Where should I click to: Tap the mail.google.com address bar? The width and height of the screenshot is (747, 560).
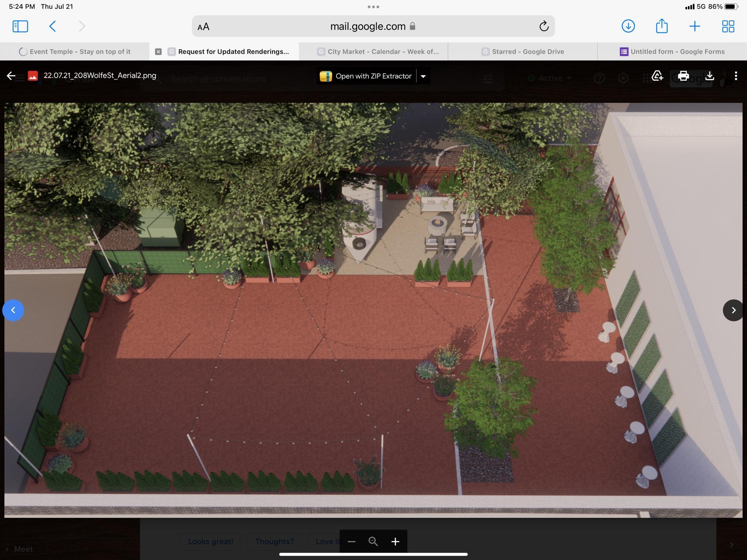pyautogui.click(x=368, y=26)
